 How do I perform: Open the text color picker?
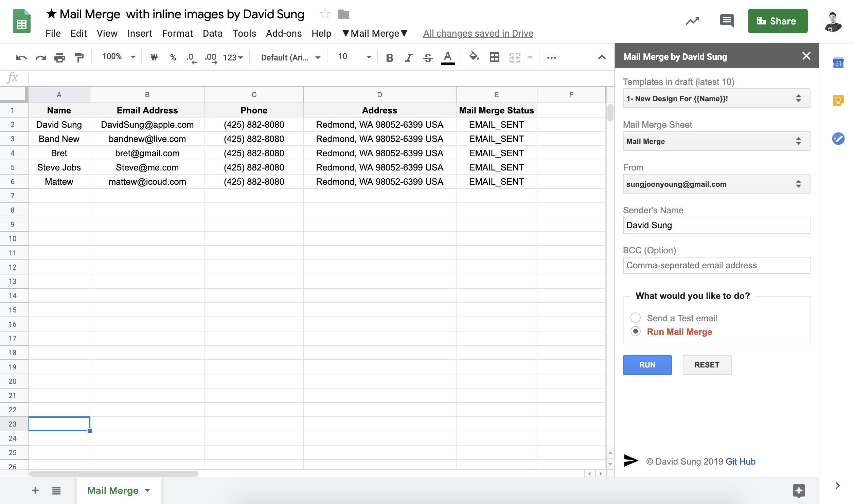coord(448,57)
